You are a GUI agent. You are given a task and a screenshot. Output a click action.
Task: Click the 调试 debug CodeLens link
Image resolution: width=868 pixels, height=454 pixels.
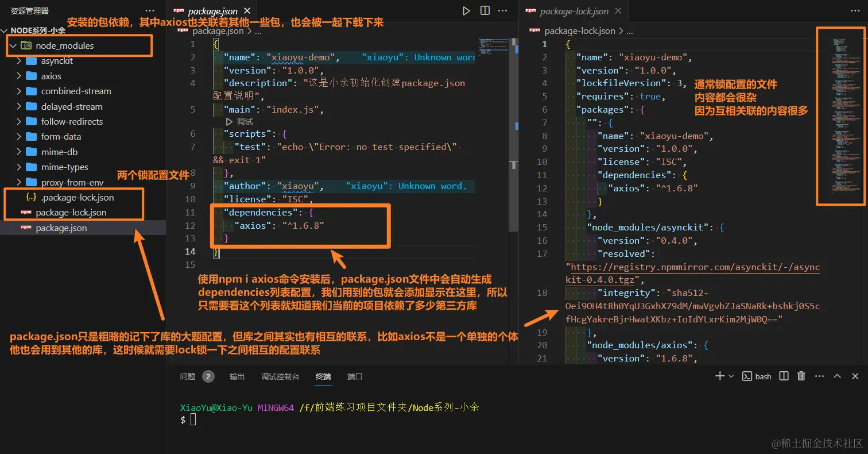245,122
